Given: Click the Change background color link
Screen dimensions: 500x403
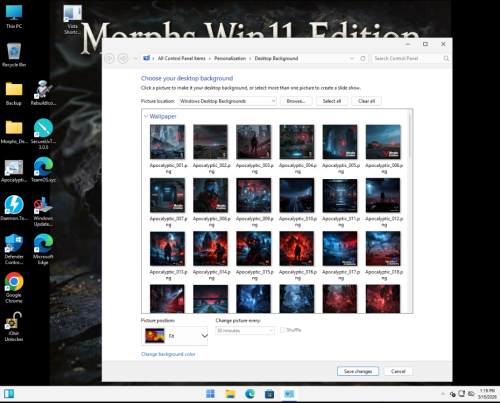Looking at the screenshot, I should [168, 354].
